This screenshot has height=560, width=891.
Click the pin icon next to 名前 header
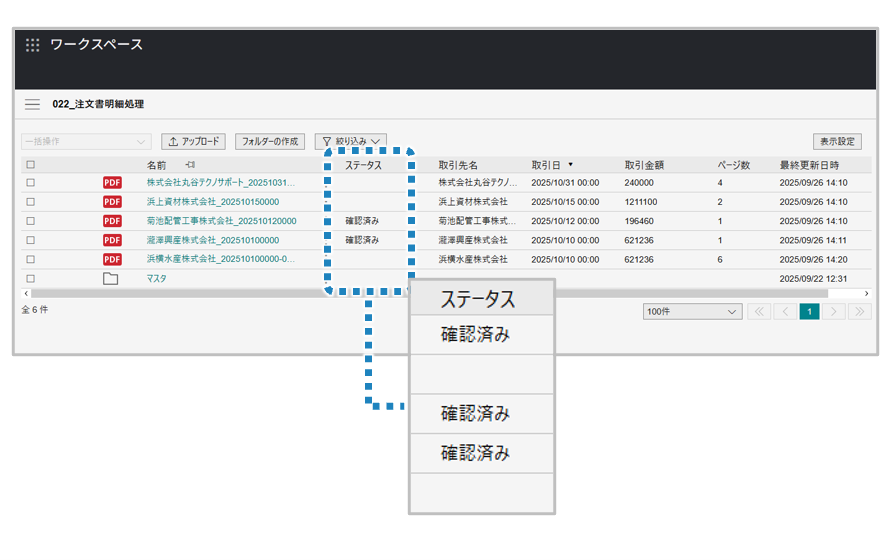[x=190, y=165]
